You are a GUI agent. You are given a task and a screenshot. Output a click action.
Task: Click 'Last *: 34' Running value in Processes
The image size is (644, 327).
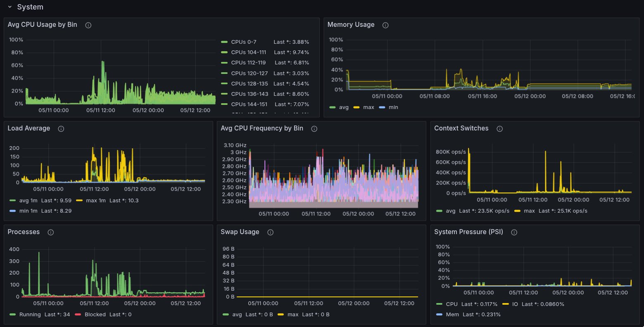pos(57,314)
